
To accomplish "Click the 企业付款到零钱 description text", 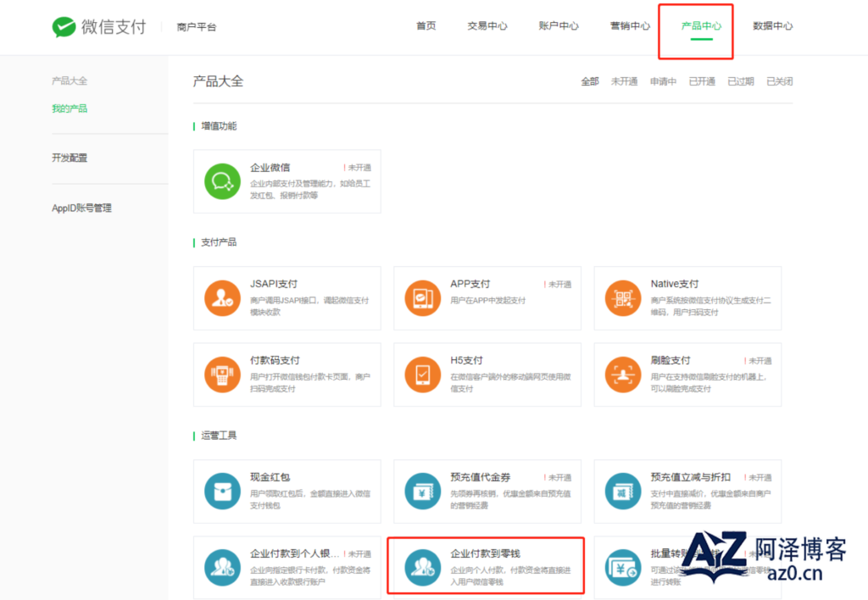I will click(x=510, y=575).
